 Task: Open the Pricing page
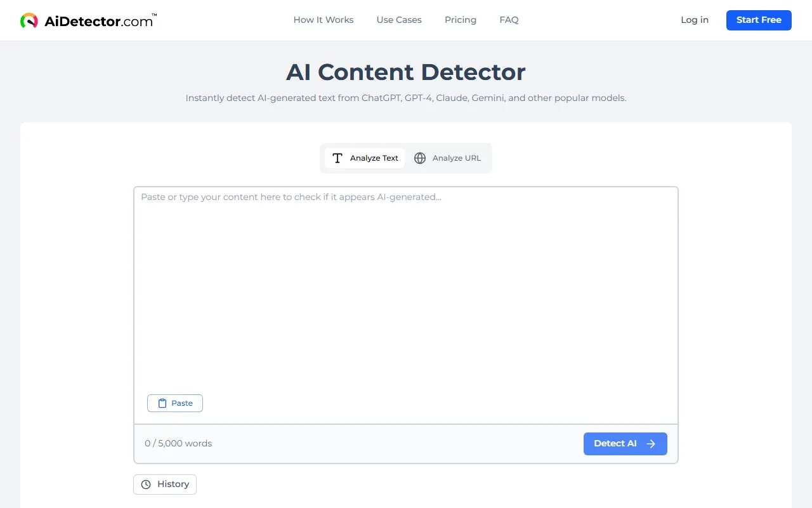coord(460,20)
